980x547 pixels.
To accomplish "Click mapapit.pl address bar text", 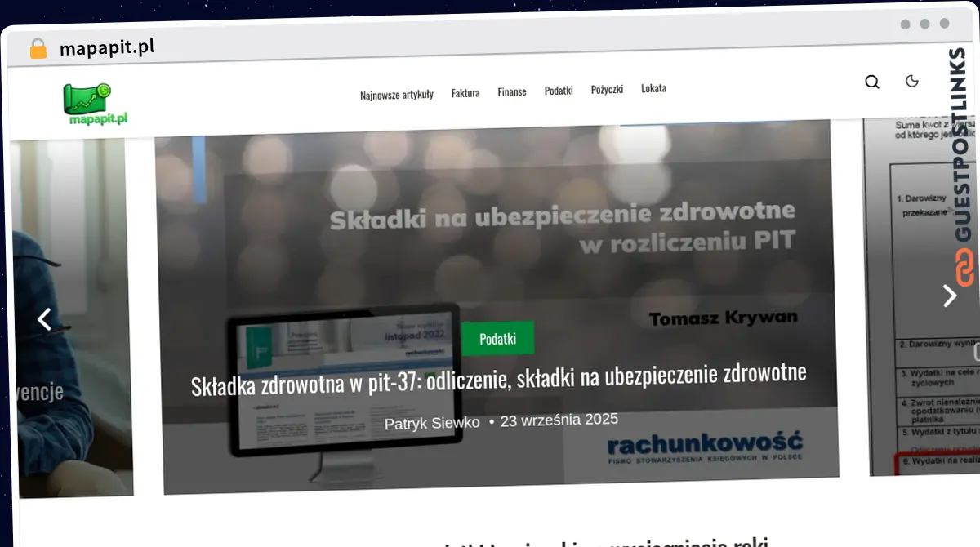I will click(x=107, y=48).
